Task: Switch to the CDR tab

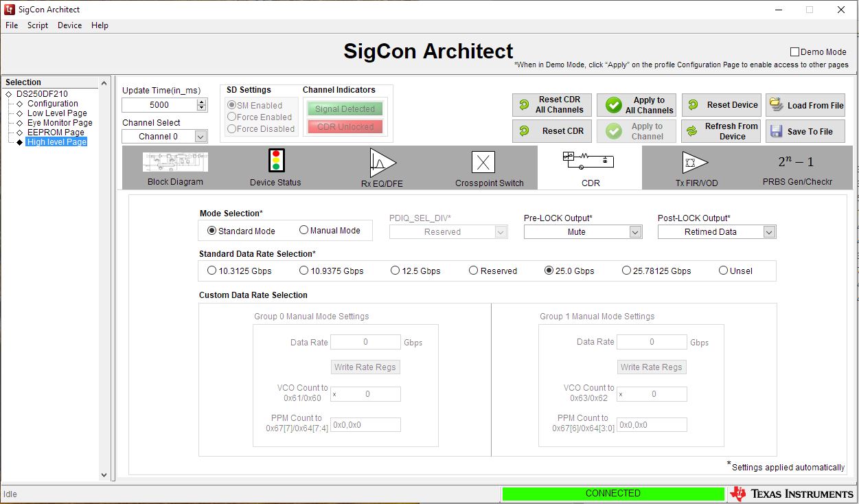Action: pos(590,168)
